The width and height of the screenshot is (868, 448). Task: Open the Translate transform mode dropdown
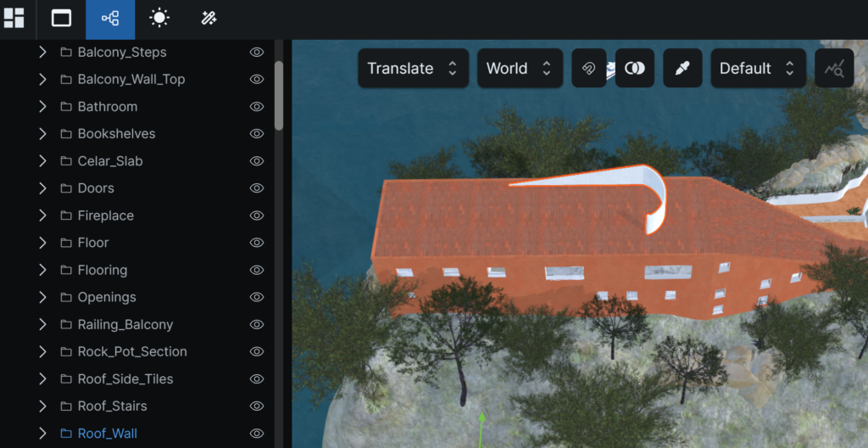coord(413,68)
